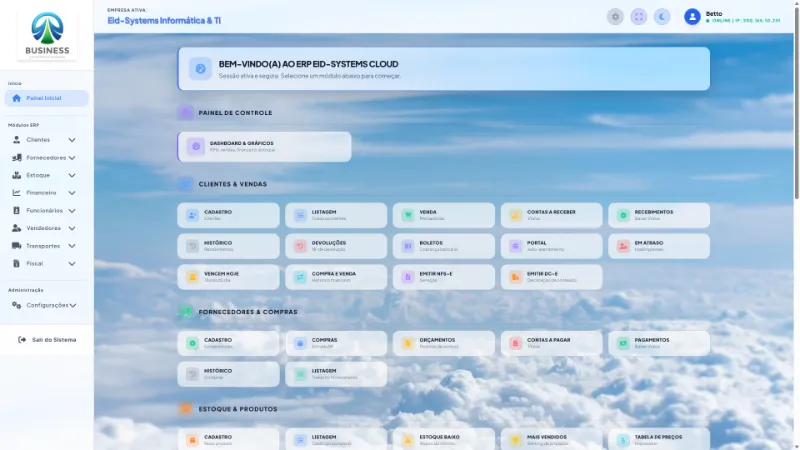Image resolution: width=800 pixels, height=450 pixels.
Task: Expand the Transportes menu chevron
Action: (72, 246)
